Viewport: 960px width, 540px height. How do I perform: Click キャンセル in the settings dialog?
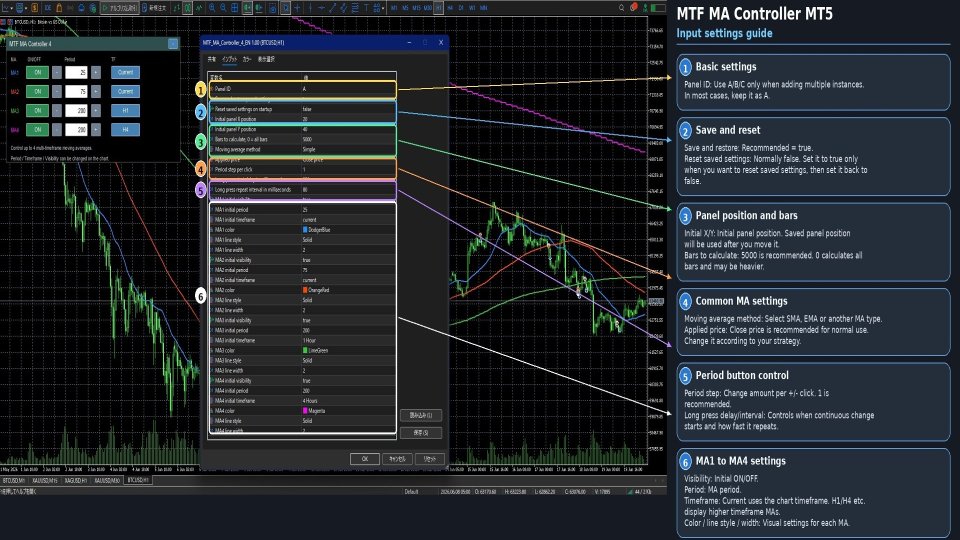tap(397, 459)
